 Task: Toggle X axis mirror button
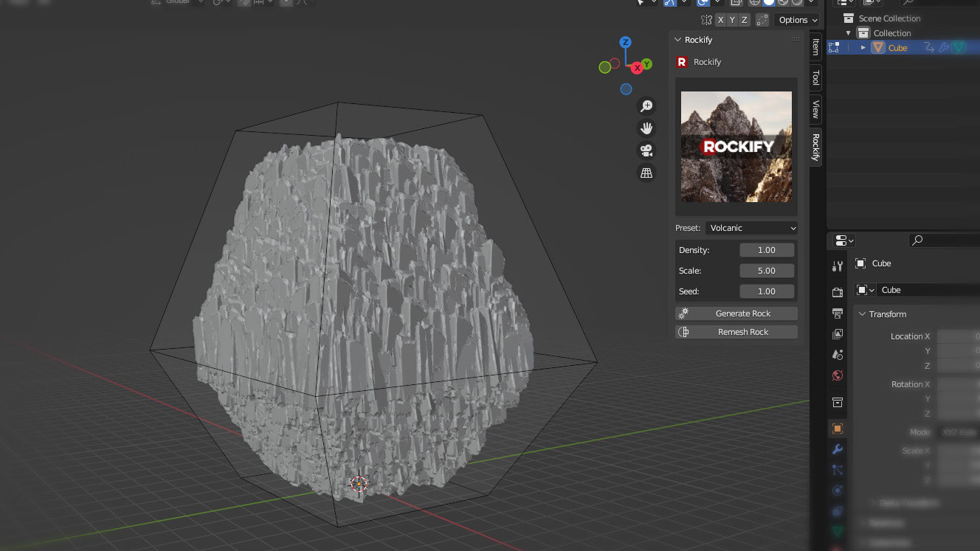(x=720, y=20)
